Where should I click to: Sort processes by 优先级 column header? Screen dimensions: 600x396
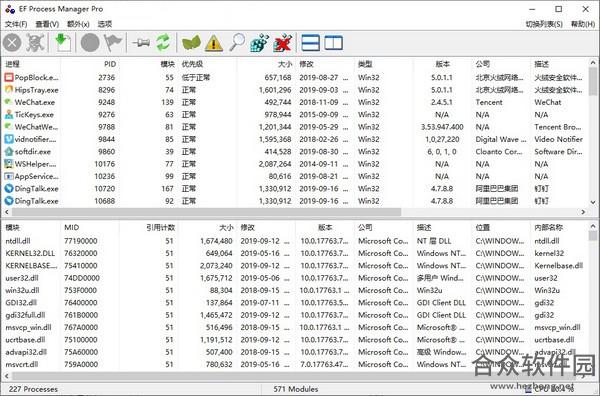click(192, 64)
